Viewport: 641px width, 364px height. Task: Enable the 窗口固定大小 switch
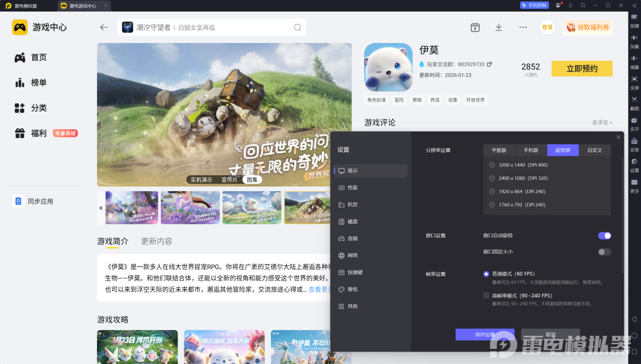pyautogui.click(x=604, y=252)
